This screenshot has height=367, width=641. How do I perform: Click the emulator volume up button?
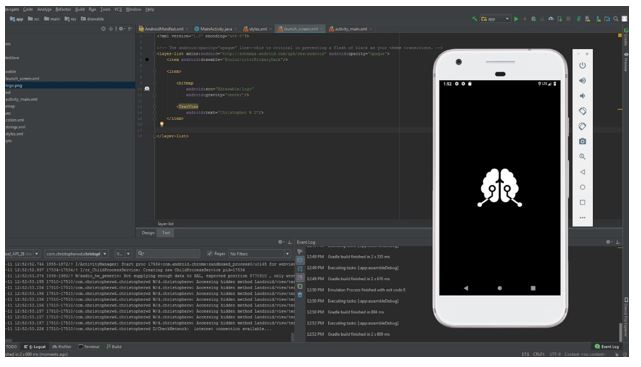583,81
